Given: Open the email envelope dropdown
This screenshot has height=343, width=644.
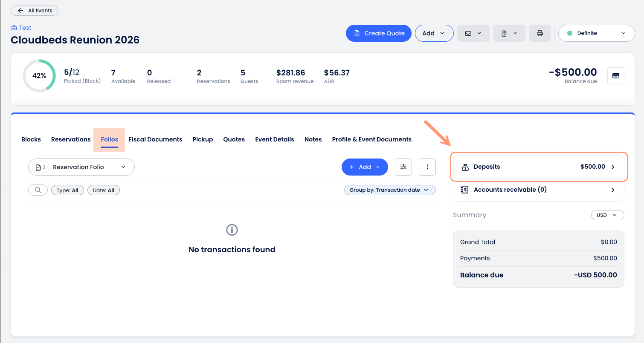Looking at the screenshot, I should click(473, 33).
